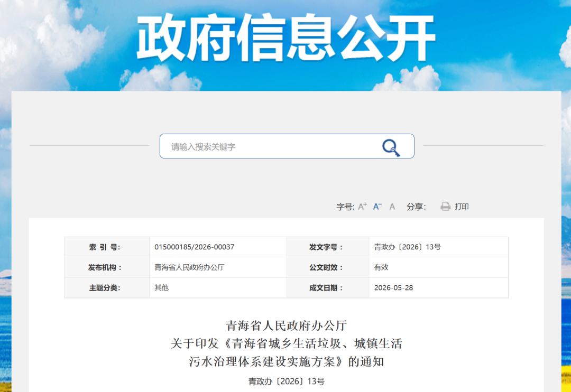Click the 打印 print link
This screenshot has width=571, height=392.
[x=462, y=207]
